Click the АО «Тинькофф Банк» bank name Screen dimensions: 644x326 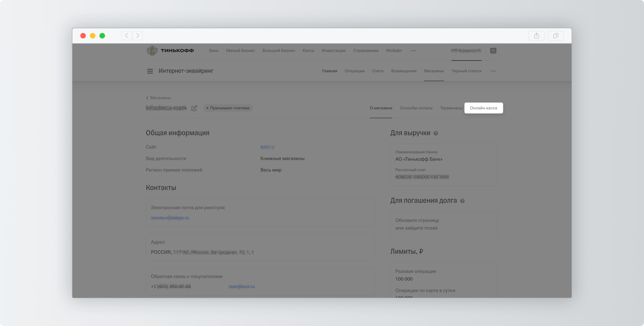pyautogui.click(x=419, y=159)
